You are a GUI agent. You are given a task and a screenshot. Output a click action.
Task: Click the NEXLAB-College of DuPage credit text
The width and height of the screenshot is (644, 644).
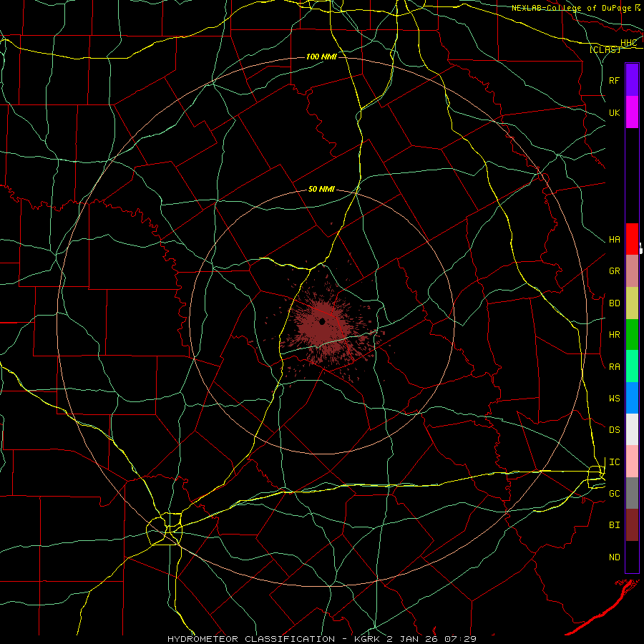tap(571, 8)
